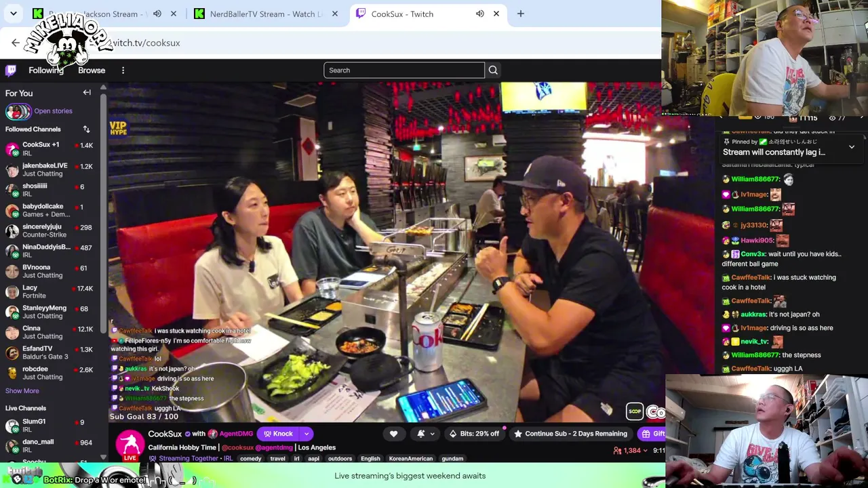Click the IRL category link under stream title
This screenshot has height=488, width=868.
[x=228, y=459]
